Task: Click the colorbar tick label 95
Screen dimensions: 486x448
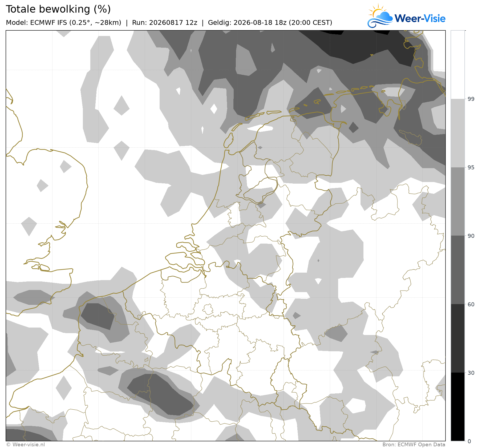Action: [471, 167]
